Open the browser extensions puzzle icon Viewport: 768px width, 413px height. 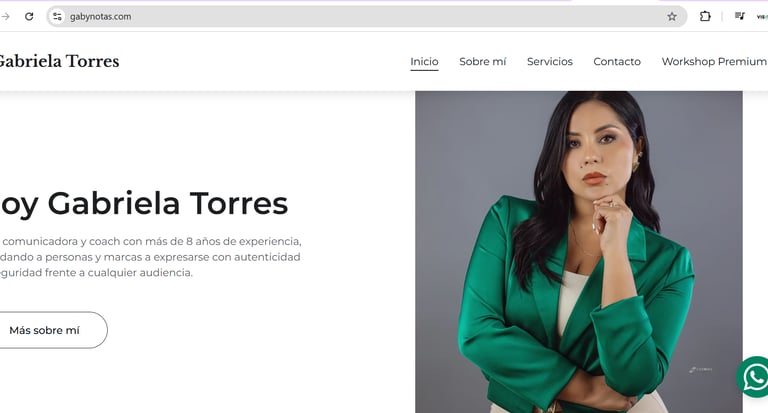(x=705, y=17)
